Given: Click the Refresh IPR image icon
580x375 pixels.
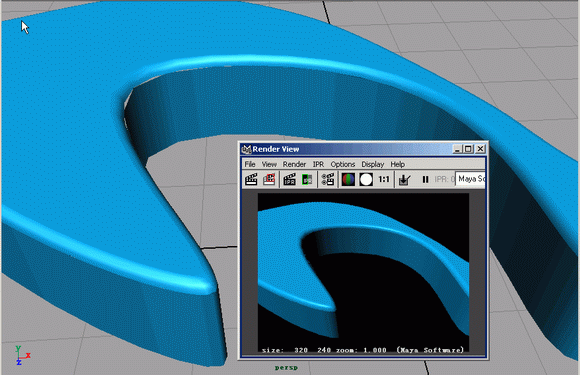Looking at the screenshot, I should pos(307,179).
